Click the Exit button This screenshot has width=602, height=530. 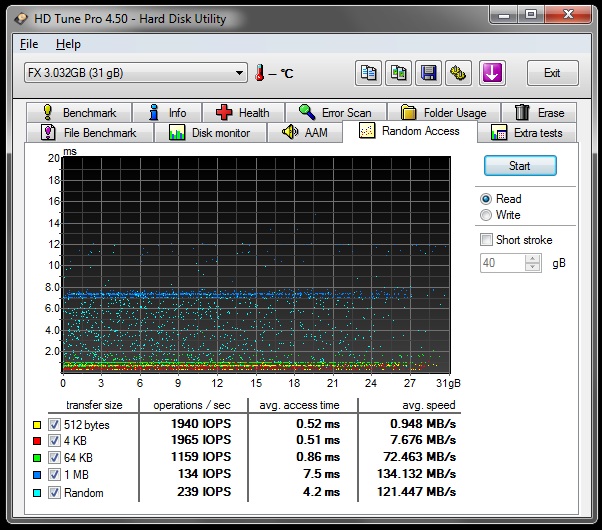(551, 73)
